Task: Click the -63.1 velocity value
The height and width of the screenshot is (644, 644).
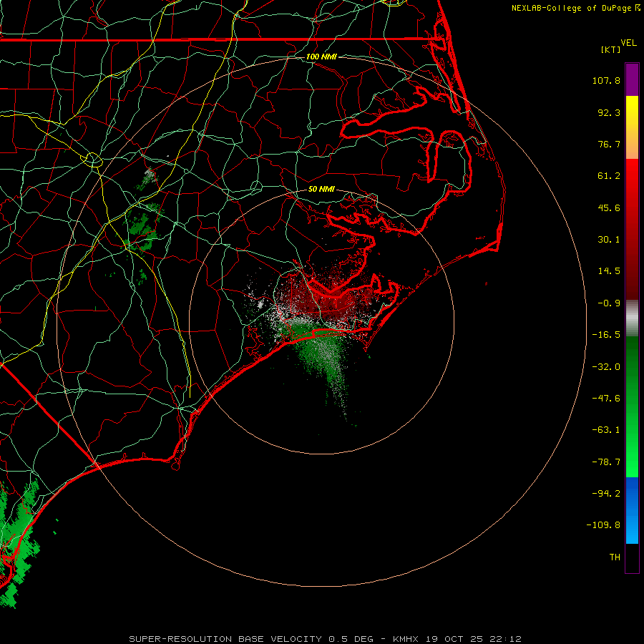Action: coord(606,430)
